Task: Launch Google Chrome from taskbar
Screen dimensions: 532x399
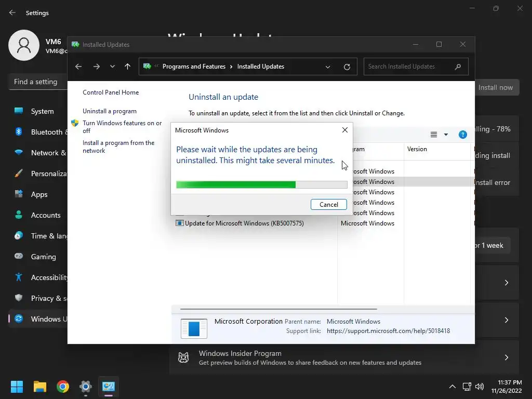Action: [63, 387]
